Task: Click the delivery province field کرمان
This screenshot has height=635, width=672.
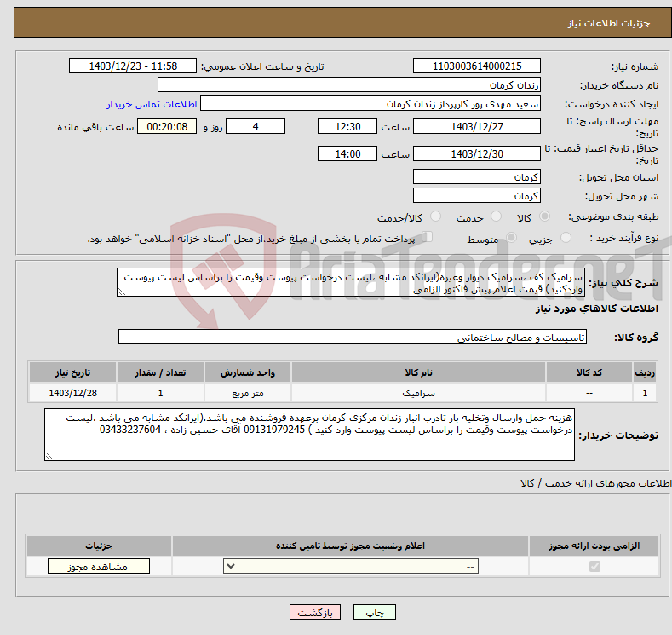Action: [477, 176]
